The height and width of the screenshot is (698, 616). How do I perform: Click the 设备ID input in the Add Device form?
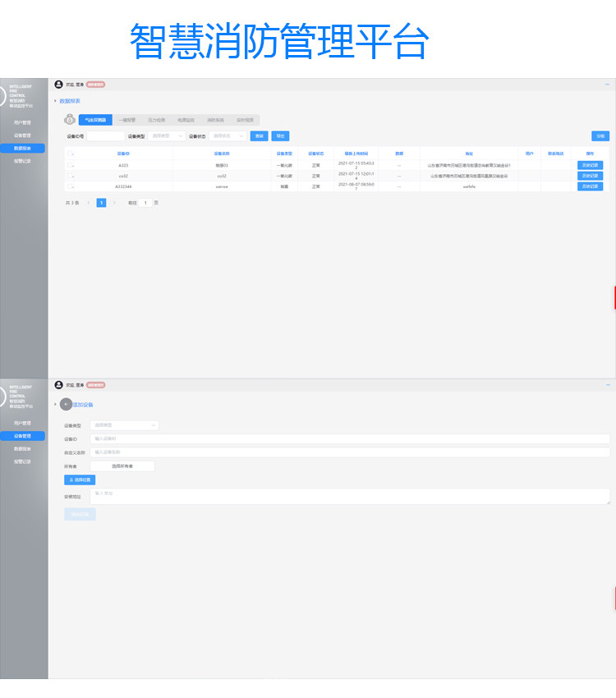pos(350,439)
